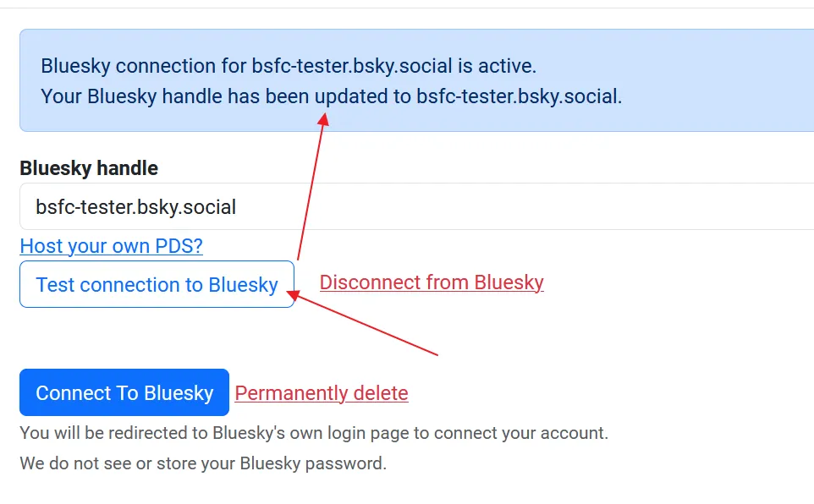814x504 pixels.
Task: Click the "Bluesky handle" field label
Action: pyautogui.click(x=89, y=168)
